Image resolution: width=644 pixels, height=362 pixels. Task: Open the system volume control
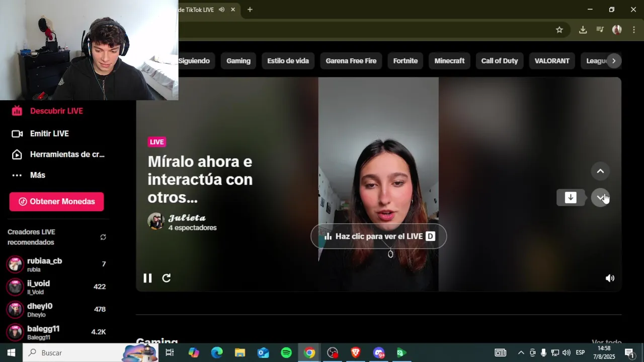tap(567, 352)
